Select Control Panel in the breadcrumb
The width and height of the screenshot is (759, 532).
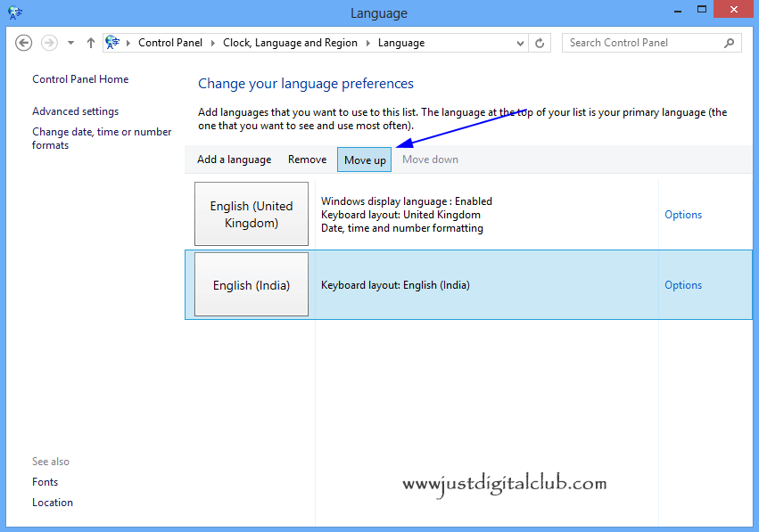(169, 43)
